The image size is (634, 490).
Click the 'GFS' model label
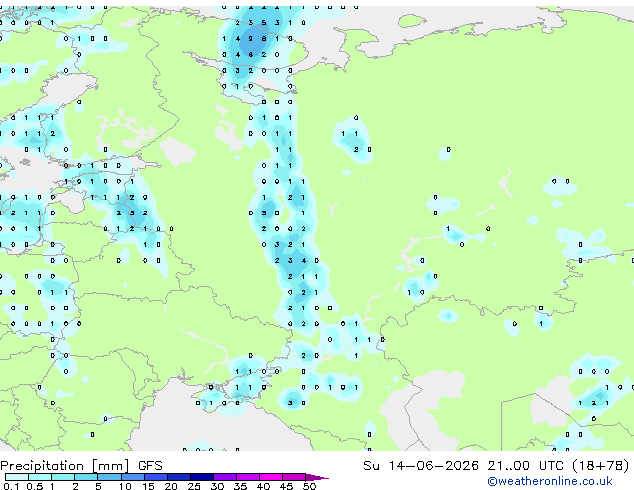pyautogui.click(x=150, y=466)
